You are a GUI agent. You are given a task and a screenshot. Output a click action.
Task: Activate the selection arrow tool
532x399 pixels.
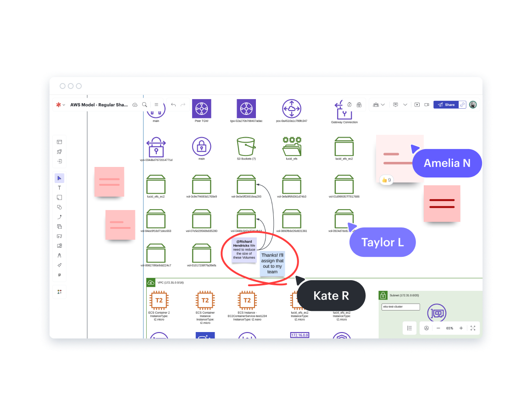pos(59,178)
